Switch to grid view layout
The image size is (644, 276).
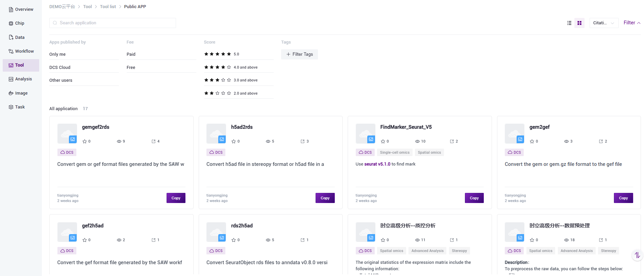pos(579,23)
